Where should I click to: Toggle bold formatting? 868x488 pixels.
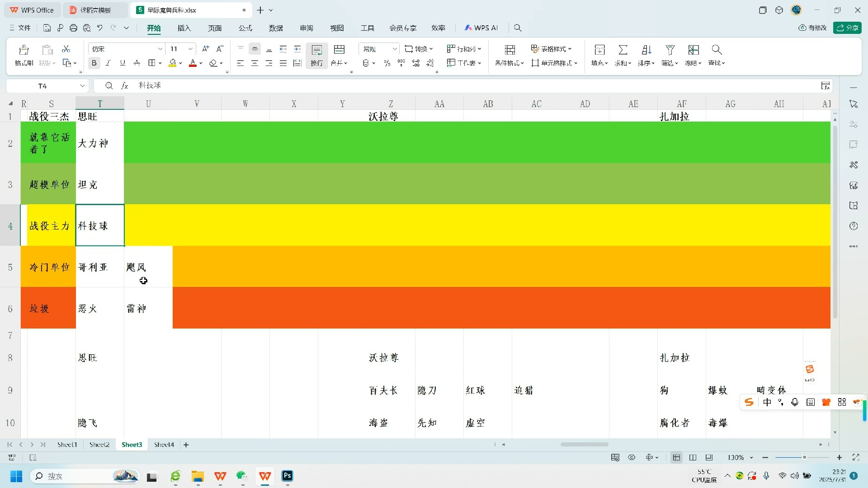pyautogui.click(x=94, y=63)
